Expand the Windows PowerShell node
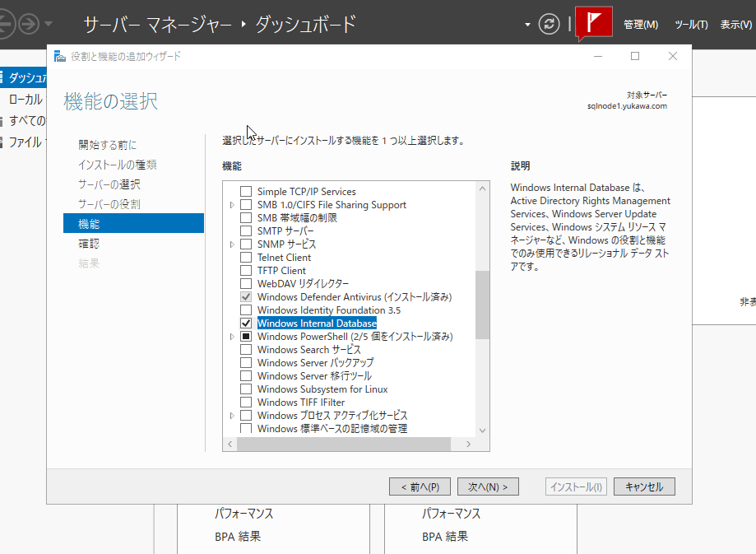The width and height of the screenshot is (756, 554). pos(231,336)
